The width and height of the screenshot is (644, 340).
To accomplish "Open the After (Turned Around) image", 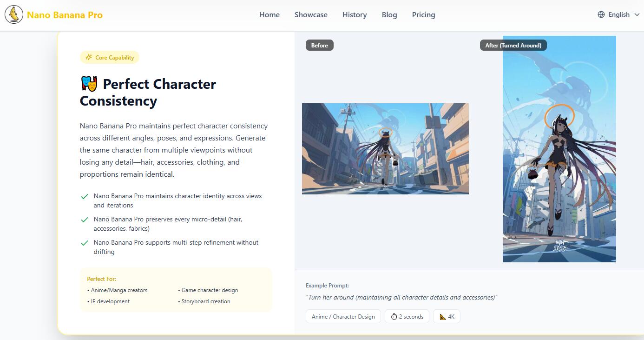I will coord(559,149).
